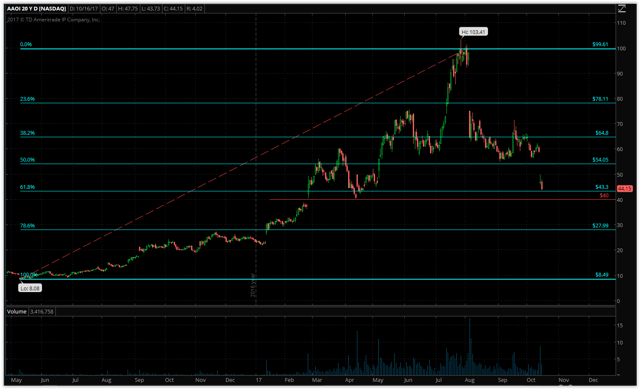Click the Mar label on time axis
The width and height of the screenshot is (640, 389).
point(317,380)
